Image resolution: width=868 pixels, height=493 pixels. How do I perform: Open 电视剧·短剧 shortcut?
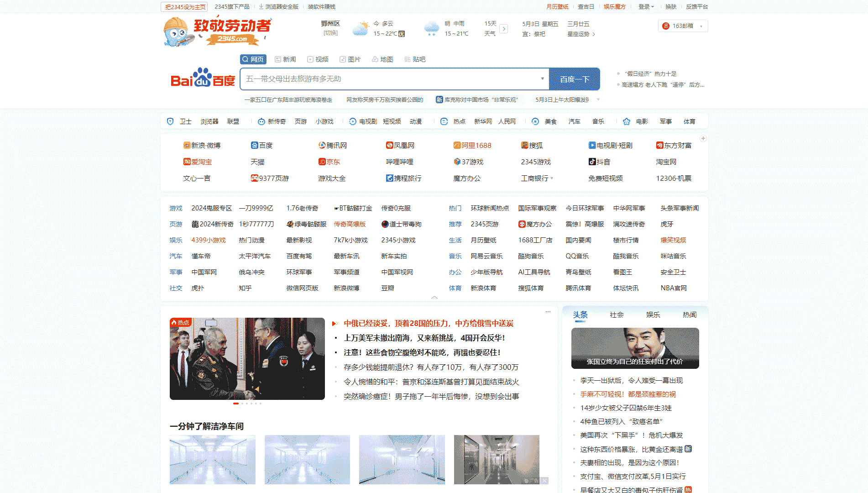611,145
